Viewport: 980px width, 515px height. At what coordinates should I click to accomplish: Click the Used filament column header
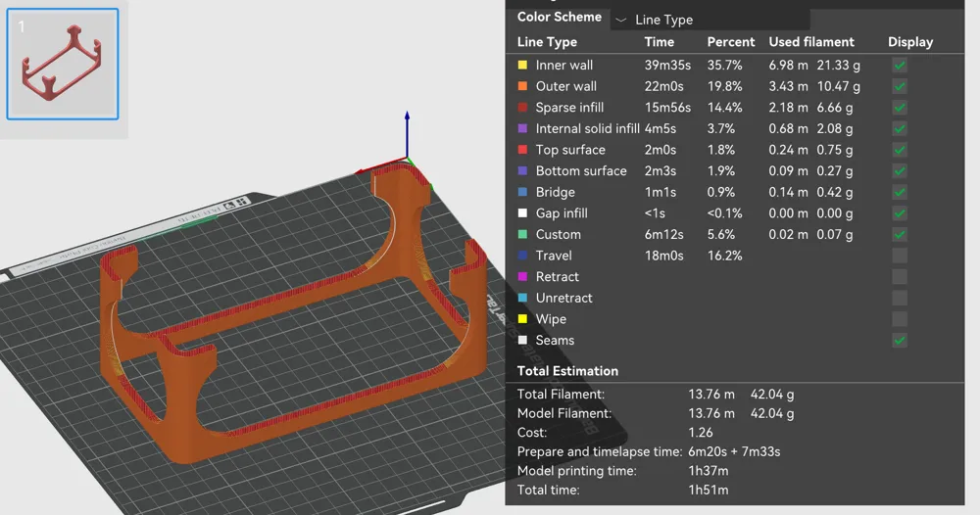click(x=811, y=42)
